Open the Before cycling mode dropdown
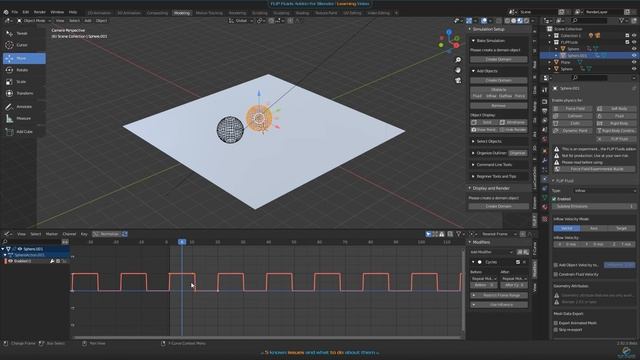 point(484,279)
